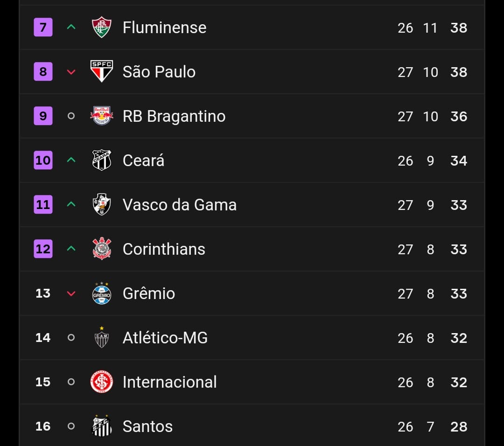The width and height of the screenshot is (504, 446).
Task: Click the purple position 10 badge
Action: (43, 160)
